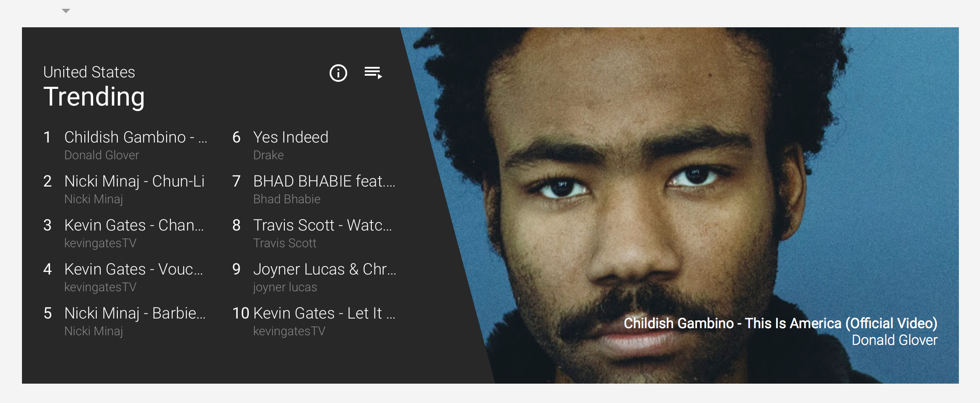Open joyner lucas channel name

pyautogui.click(x=285, y=287)
